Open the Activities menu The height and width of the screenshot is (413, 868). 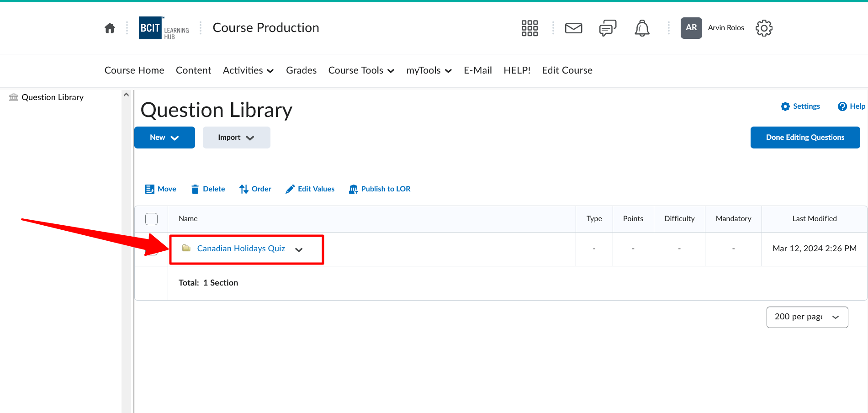coord(248,70)
